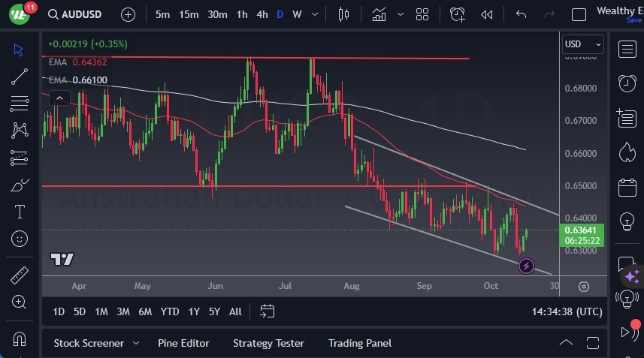Select the text annotation tool

(20, 212)
